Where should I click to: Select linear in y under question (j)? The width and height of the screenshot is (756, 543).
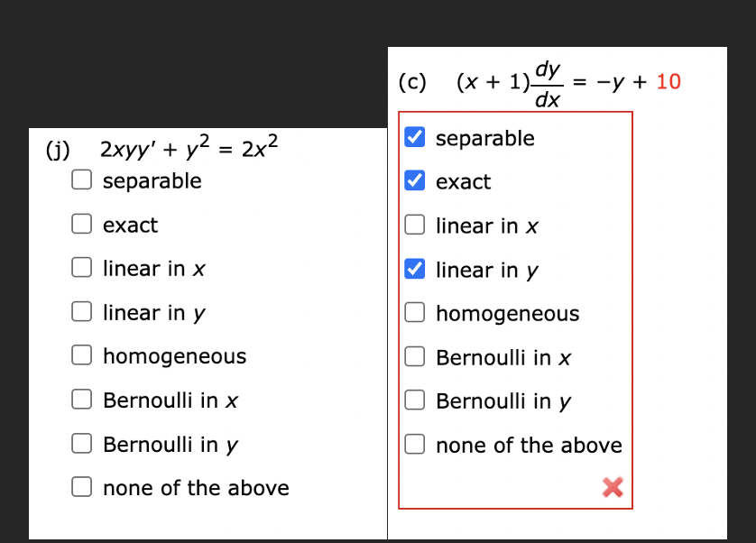point(81,311)
